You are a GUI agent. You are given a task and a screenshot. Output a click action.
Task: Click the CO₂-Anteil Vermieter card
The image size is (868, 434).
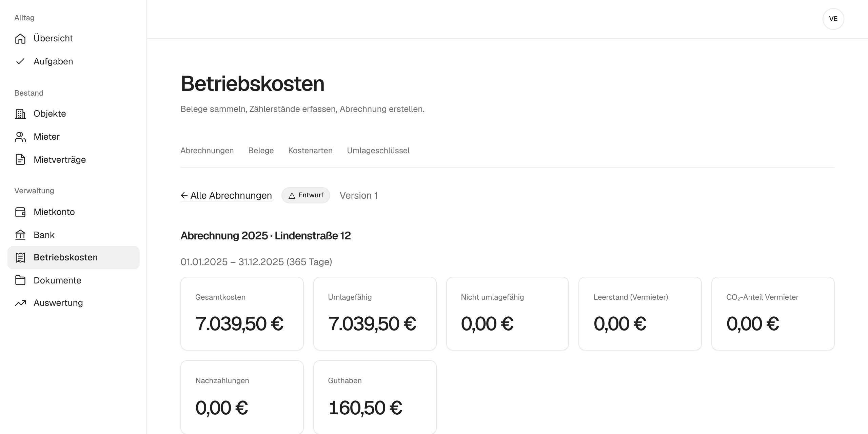[773, 314]
